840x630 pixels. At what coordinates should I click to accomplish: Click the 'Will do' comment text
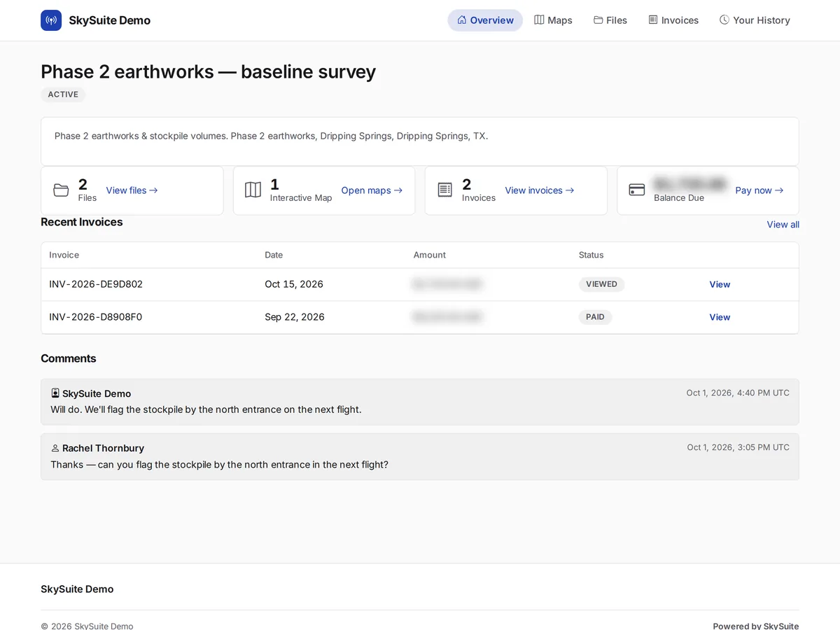coord(206,409)
